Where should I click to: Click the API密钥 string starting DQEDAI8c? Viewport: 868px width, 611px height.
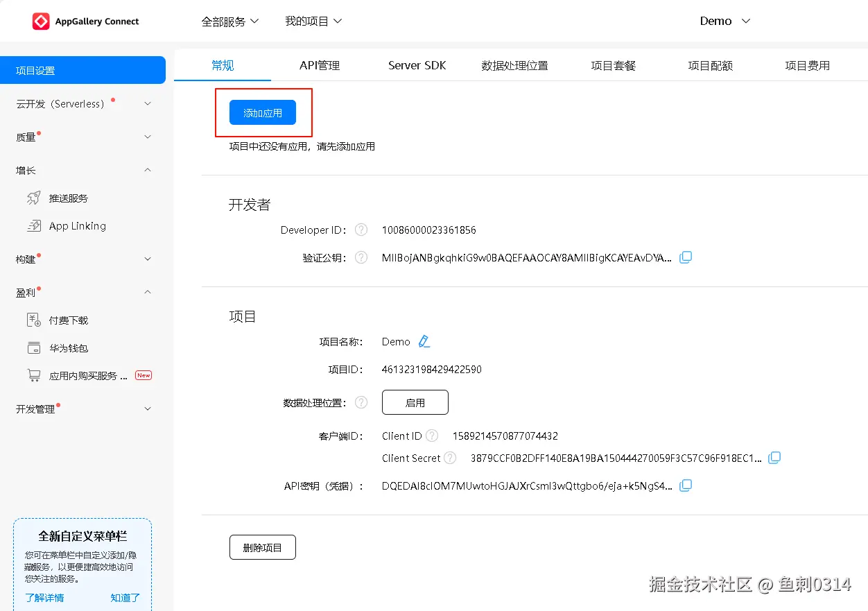[x=527, y=486]
